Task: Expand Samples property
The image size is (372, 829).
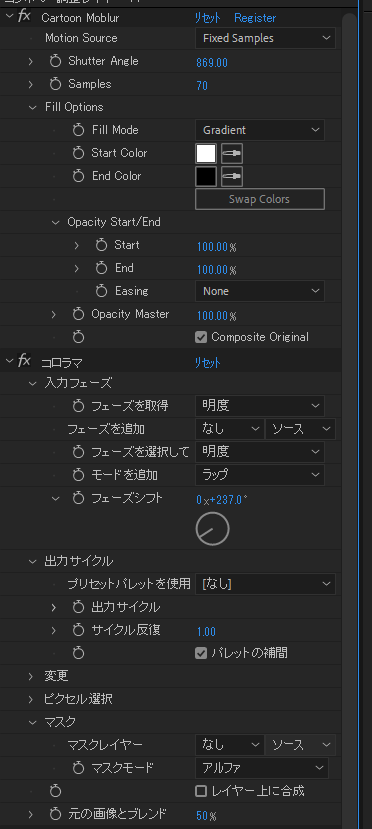Action: tap(31, 84)
